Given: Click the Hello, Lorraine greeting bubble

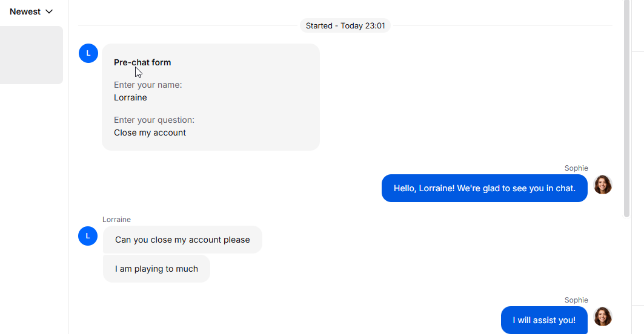Looking at the screenshot, I should click(x=485, y=188).
